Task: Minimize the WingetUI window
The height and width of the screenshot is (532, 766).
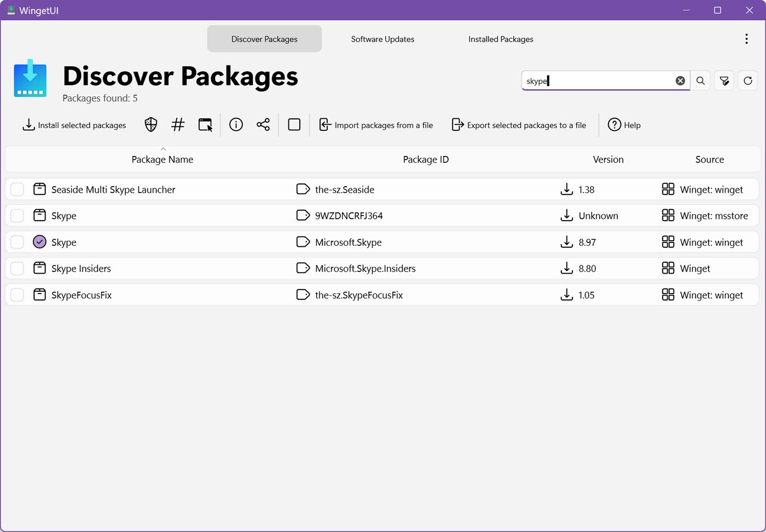Action: 687,10
